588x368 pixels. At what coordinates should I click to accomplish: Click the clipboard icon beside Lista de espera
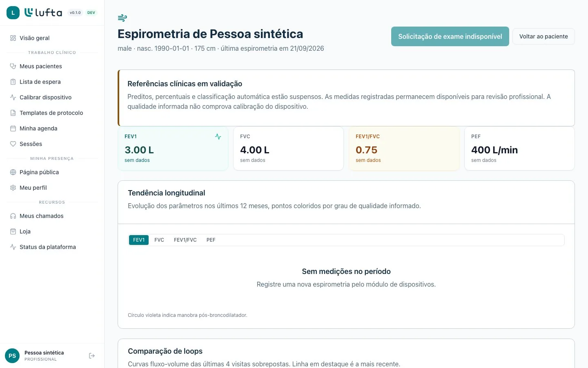click(13, 82)
